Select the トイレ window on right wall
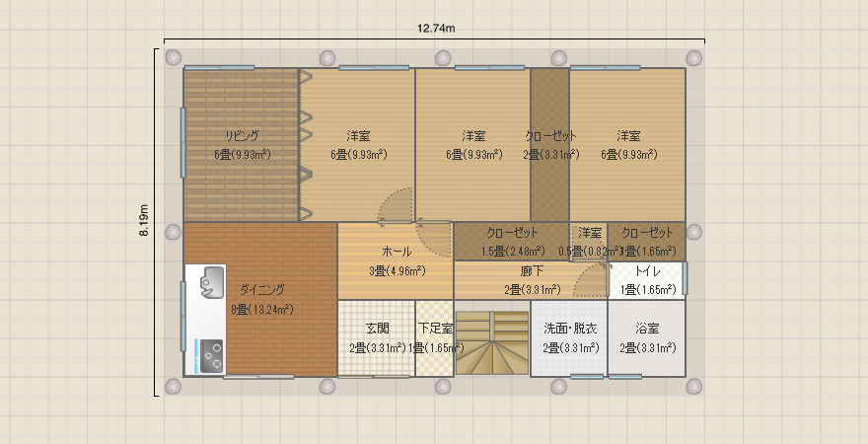 coord(685,278)
